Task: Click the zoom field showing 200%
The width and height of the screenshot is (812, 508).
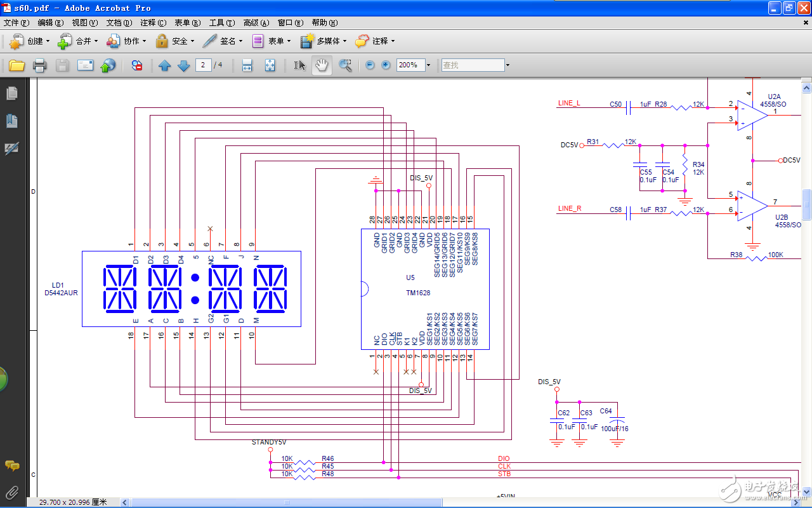Action: 410,65
